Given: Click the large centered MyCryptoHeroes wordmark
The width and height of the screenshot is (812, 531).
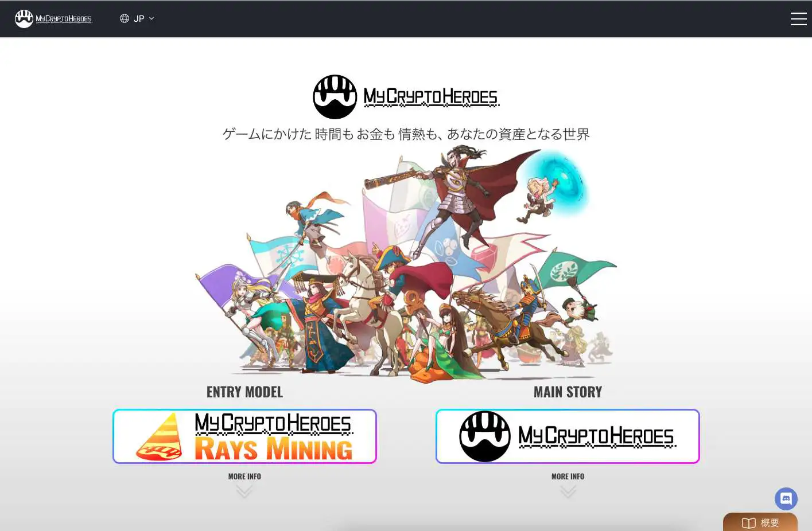Looking at the screenshot, I should [x=431, y=97].
